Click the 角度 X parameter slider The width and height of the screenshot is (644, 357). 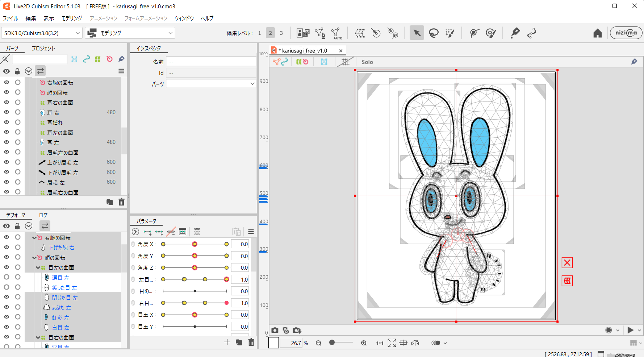tap(195, 244)
